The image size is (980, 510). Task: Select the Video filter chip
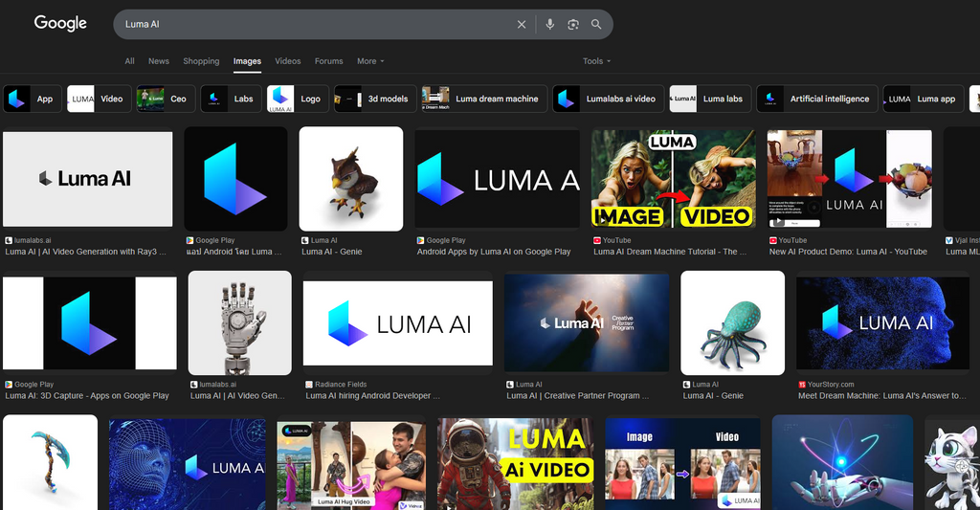click(x=100, y=99)
